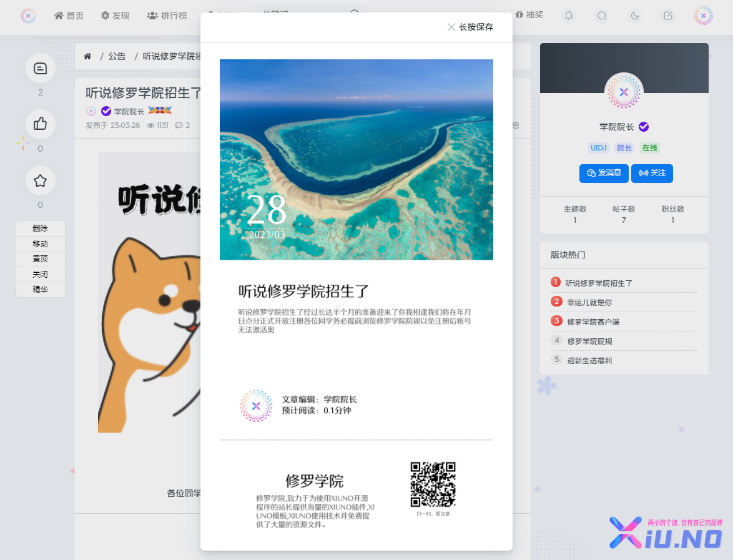Click the 预计阅读：0.1分钟 line
The image size is (733, 560).
pyautogui.click(x=316, y=410)
